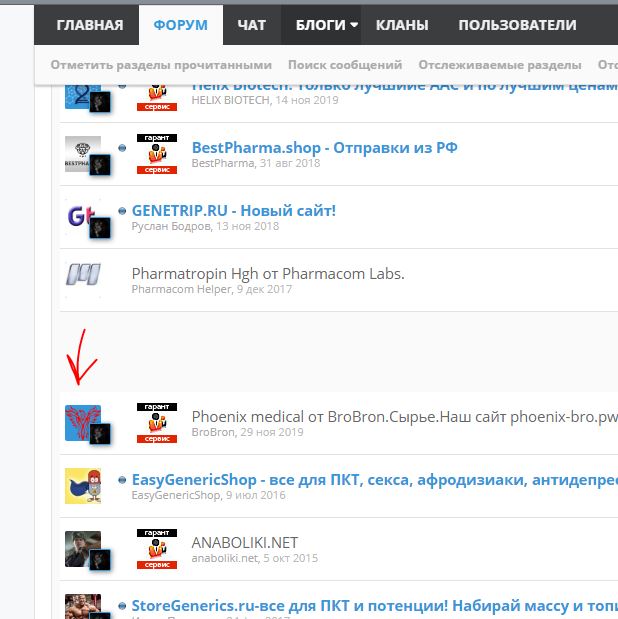Click the EasyGenericShop cartoon avatar icon
The width and height of the screenshot is (618, 619).
(x=82, y=486)
